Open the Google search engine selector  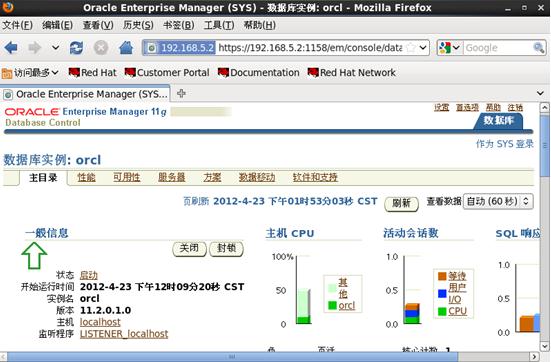point(449,47)
